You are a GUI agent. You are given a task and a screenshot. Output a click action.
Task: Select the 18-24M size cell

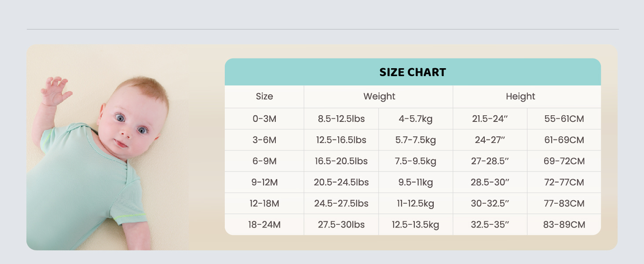pos(264,224)
